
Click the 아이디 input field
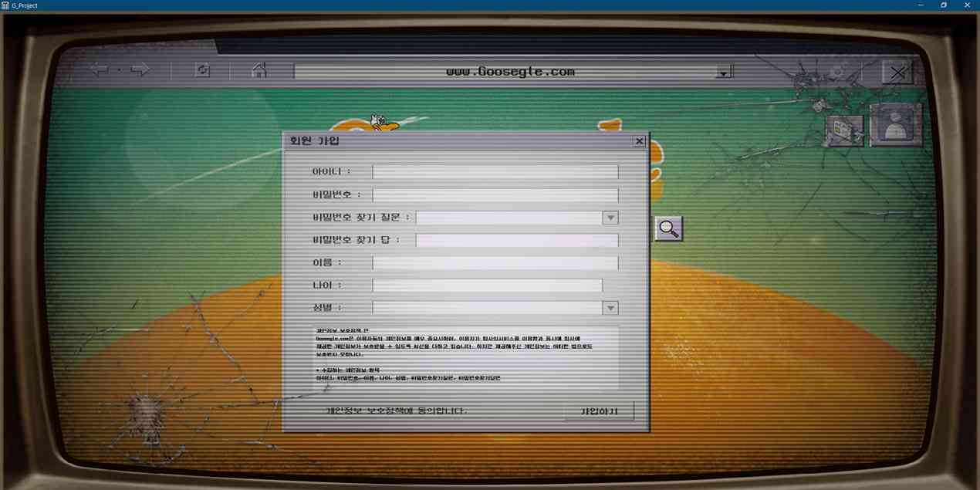[495, 172]
